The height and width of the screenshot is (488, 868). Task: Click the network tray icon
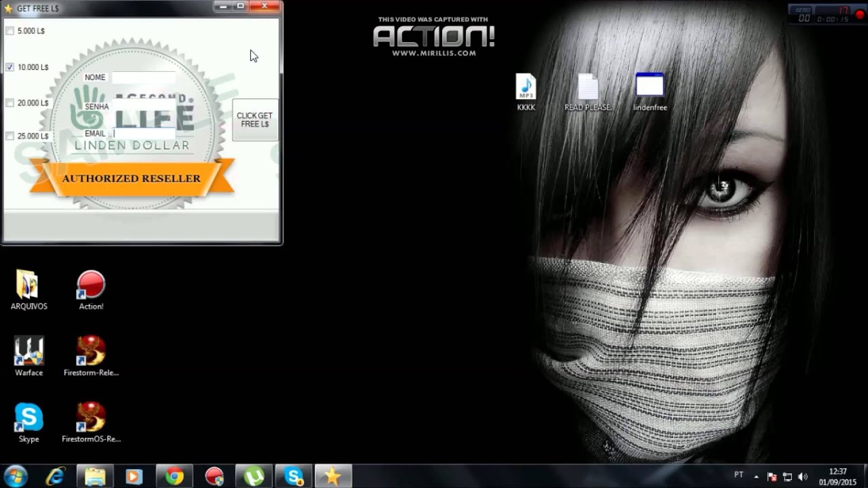(x=787, y=476)
